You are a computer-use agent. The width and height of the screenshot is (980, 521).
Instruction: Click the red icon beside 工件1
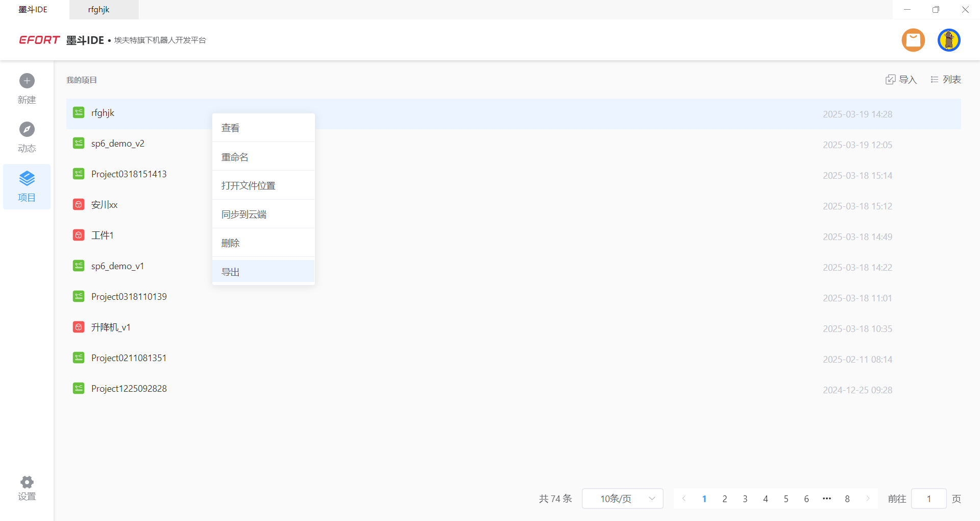[79, 235]
